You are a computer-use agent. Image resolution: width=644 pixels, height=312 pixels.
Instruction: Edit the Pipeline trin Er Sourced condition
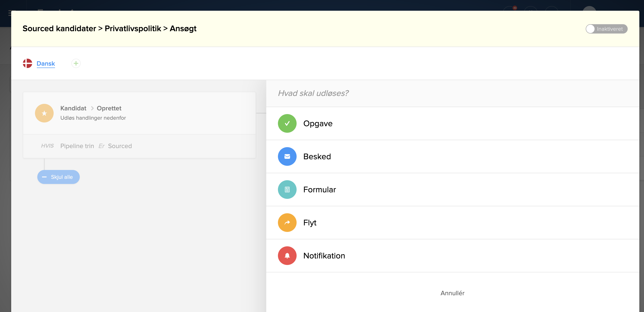coord(96,146)
